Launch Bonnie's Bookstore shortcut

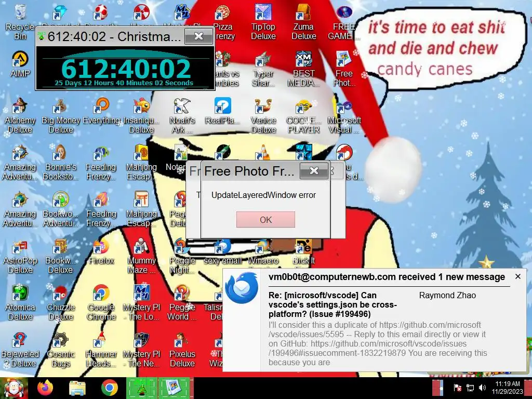(61, 163)
